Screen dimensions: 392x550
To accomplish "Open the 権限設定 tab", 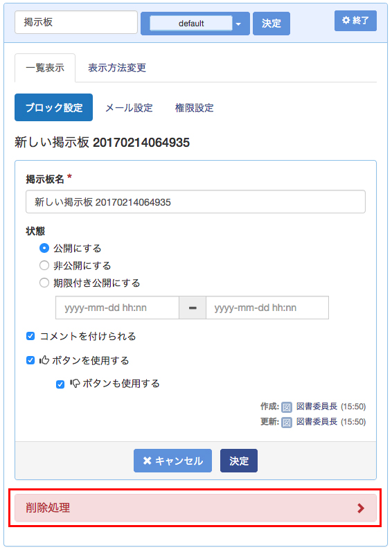I will (x=194, y=107).
